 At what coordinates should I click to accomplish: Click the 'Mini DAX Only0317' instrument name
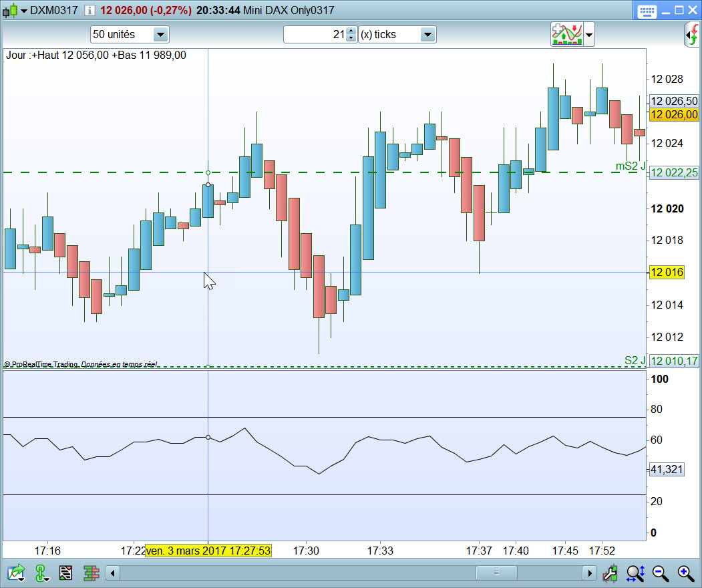tap(289, 10)
